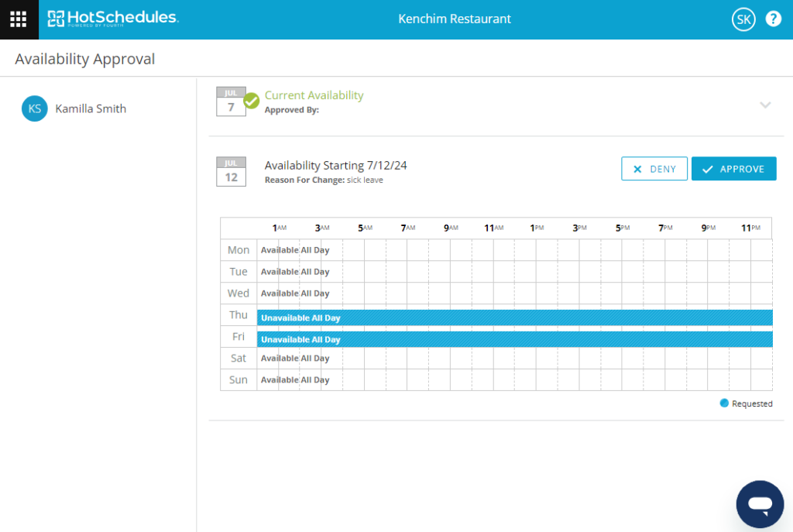Image resolution: width=793 pixels, height=532 pixels.
Task: Click the Jul 7 calendar icon
Action: pyautogui.click(x=231, y=102)
